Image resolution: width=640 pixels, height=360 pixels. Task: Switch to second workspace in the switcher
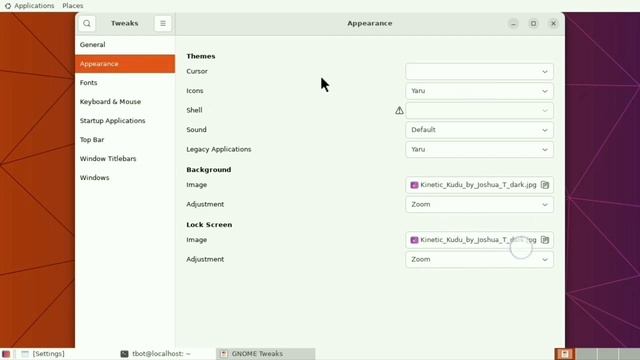pyautogui.click(x=587, y=354)
